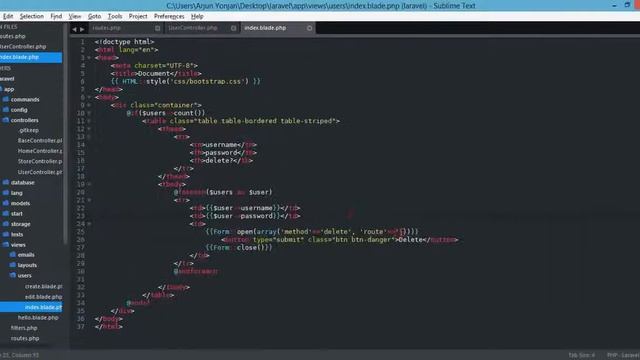Screen dimensions: 640x360
Task: Open the View menu
Action: (x=74, y=16)
